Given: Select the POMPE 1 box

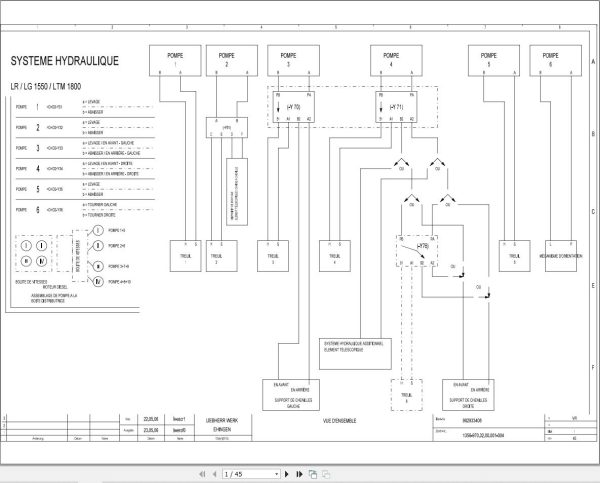Looking at the screenshot, I should [175, 60].
